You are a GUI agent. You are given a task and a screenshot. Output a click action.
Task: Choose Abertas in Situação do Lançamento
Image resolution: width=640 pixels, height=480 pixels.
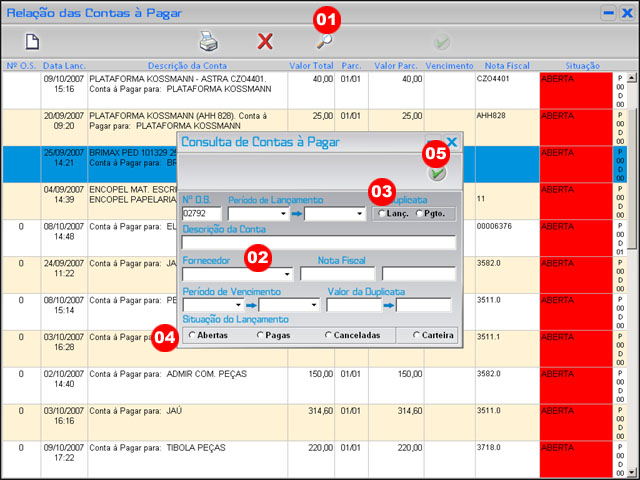pos(191,336)
